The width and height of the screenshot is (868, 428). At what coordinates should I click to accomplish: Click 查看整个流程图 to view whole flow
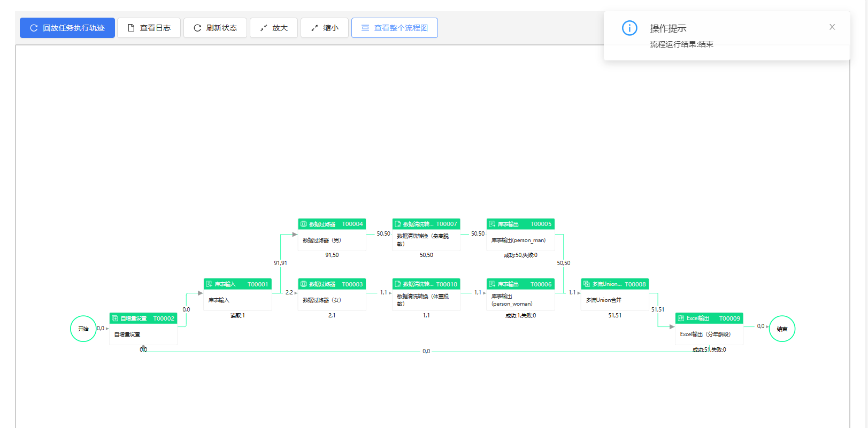(395, 28)
